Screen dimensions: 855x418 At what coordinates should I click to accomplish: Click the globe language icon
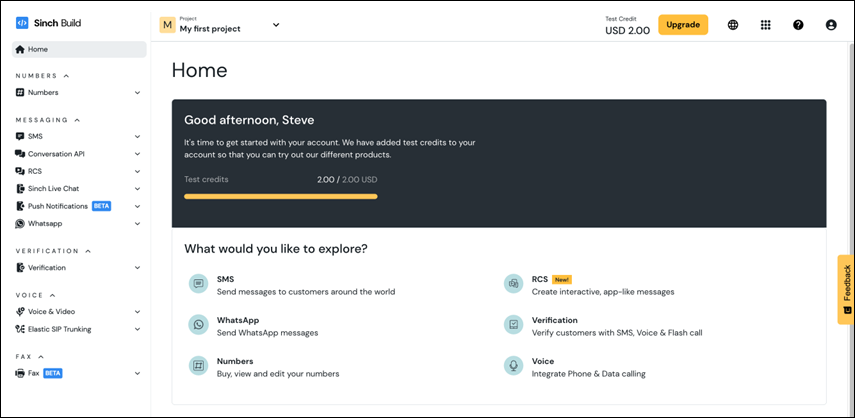(733, 25)
